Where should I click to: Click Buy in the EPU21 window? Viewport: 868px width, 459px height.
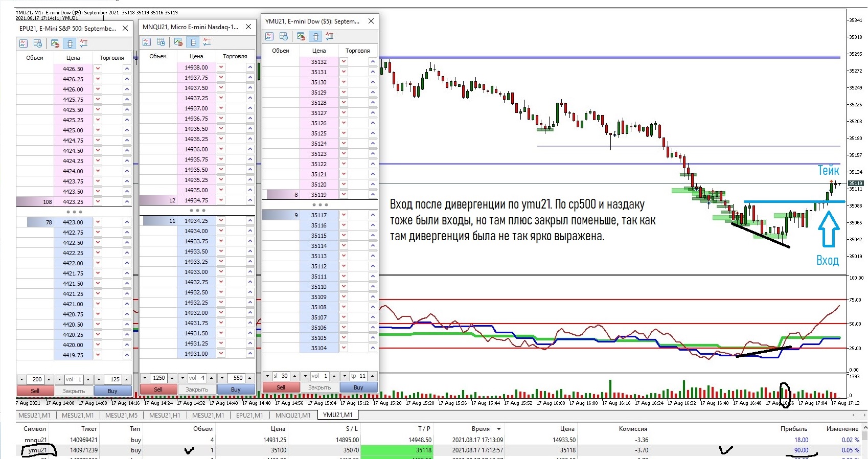112,391
